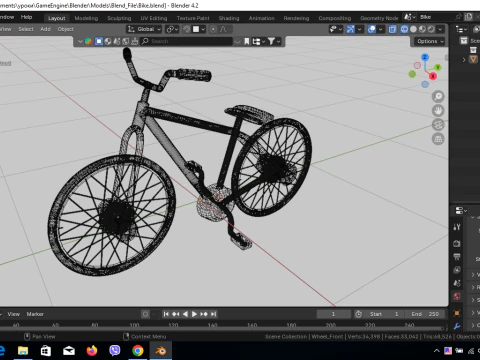Image resolution: width=480 pixels, height=360 pixels.
Task: Open the gizmo options dropdown arrow
Action: click(x=360, y=29)
